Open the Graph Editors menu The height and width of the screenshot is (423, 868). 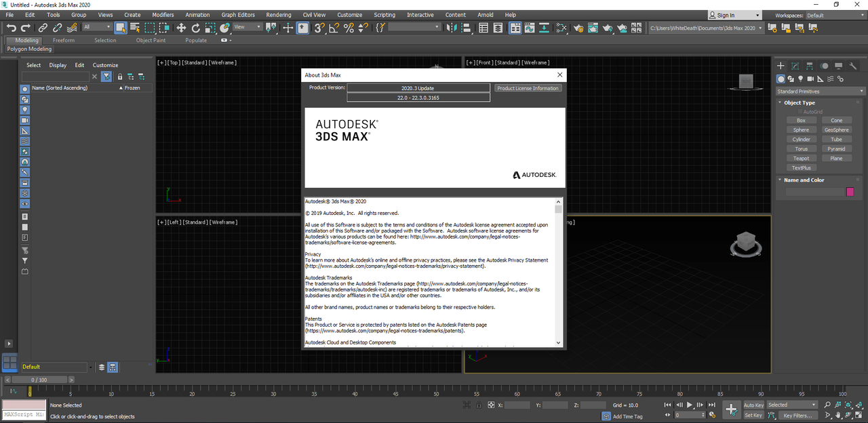coord(238,15)
